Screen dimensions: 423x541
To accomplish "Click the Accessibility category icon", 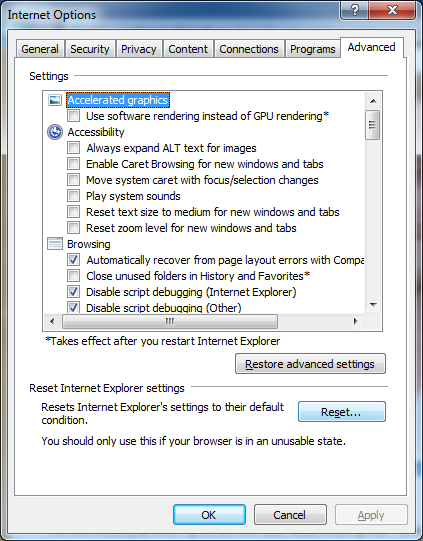I will tap(55, 132).
